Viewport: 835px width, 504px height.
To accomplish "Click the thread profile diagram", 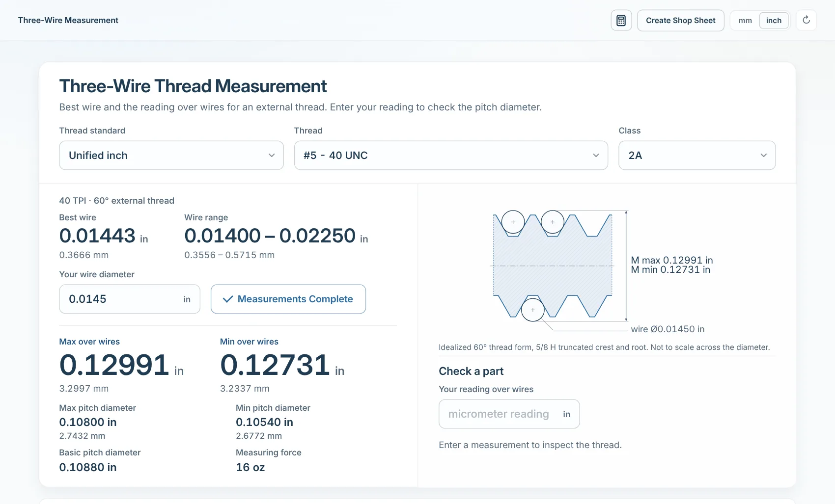I will [x=559, y=266].
